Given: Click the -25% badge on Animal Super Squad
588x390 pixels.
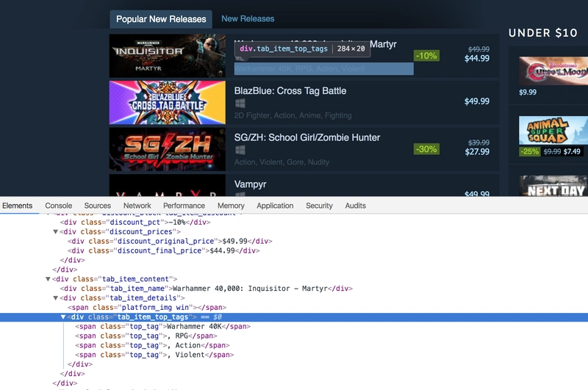Looking at the screenshot, I should pyautogui.click(x=529, y=151).
